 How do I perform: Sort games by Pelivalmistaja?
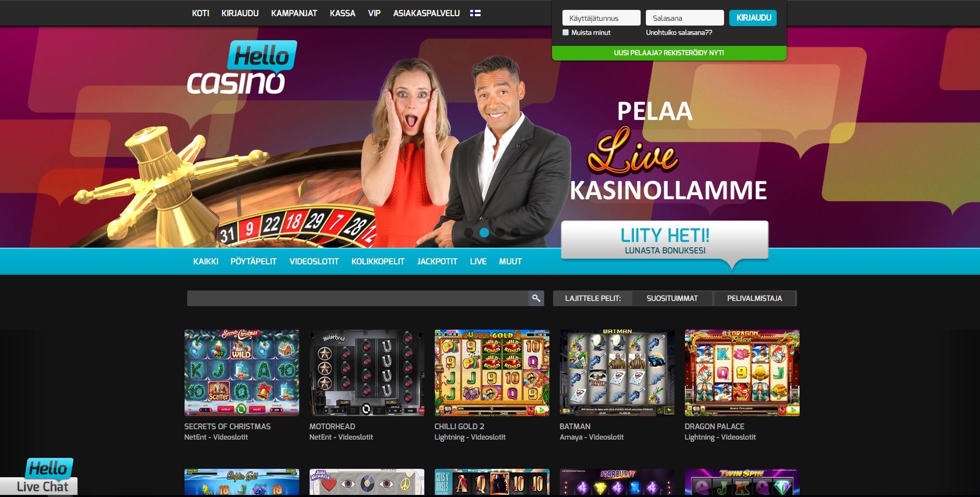click(x=754, y=298)
